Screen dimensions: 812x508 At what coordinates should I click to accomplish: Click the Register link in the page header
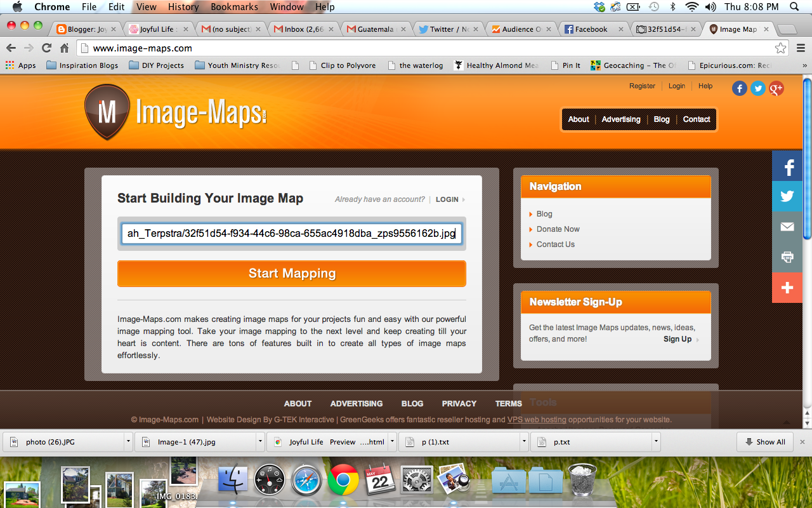[x=642, y=86]
